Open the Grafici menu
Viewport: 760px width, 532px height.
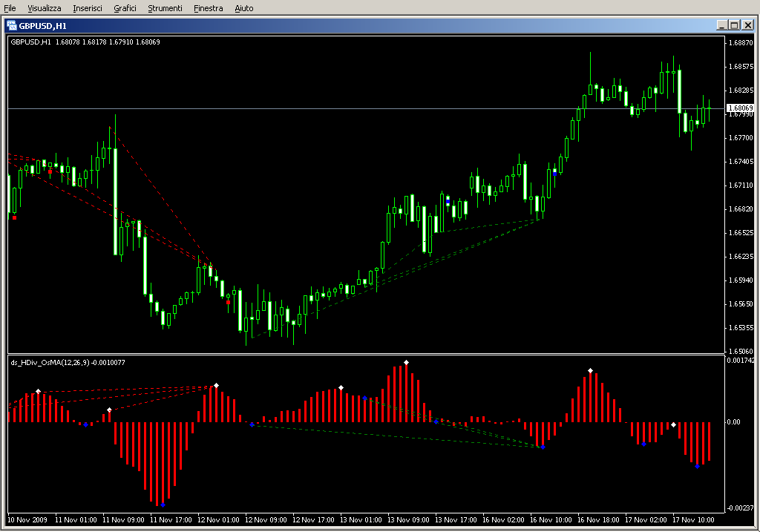tap(125, 8)
